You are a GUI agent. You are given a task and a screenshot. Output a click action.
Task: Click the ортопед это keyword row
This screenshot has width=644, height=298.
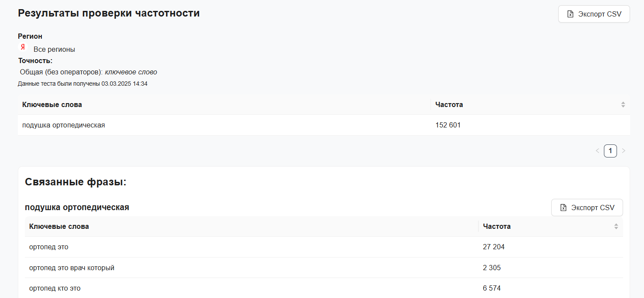[49, 247]
